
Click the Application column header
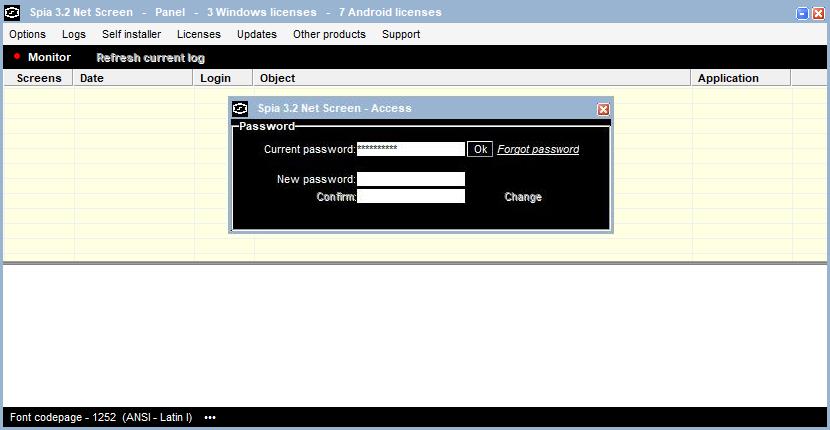[741, 78]
